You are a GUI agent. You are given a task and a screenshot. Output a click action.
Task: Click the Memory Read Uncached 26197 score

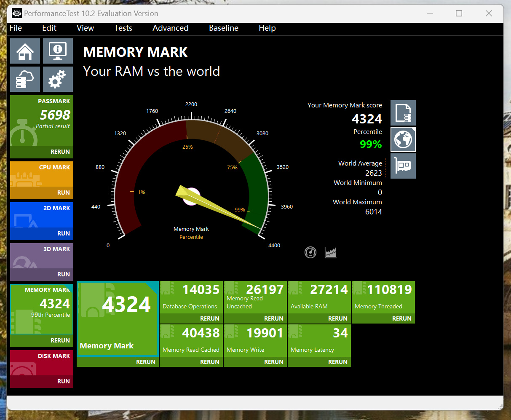(265, 290)
